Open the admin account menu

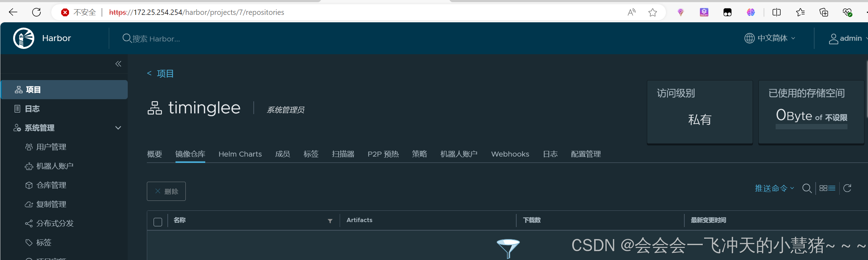(848, 38)
